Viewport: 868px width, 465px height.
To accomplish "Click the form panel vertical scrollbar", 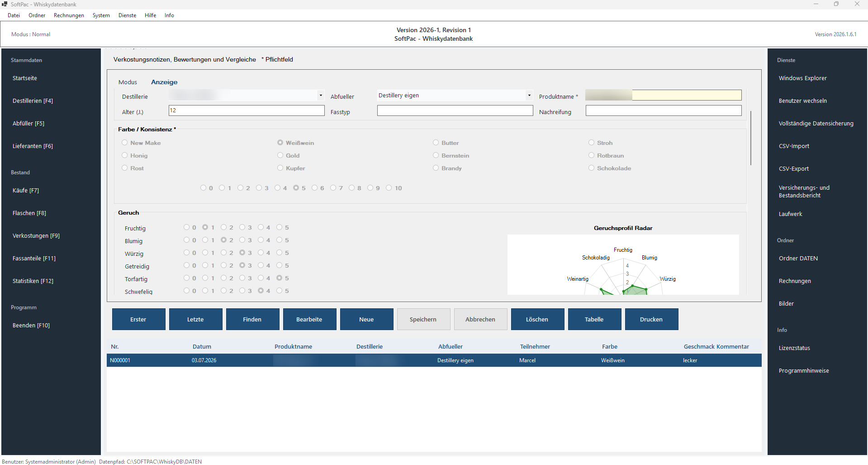I will tap(750, 138).
